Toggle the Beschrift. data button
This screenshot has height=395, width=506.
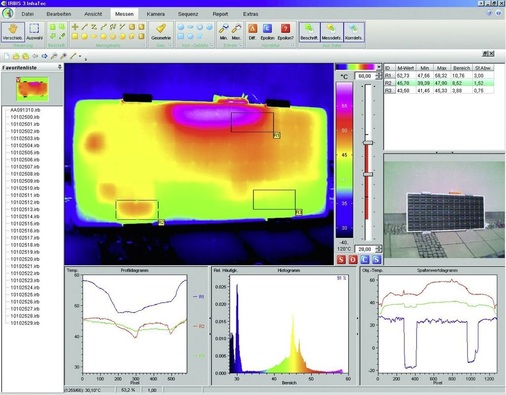coord(309,32)
